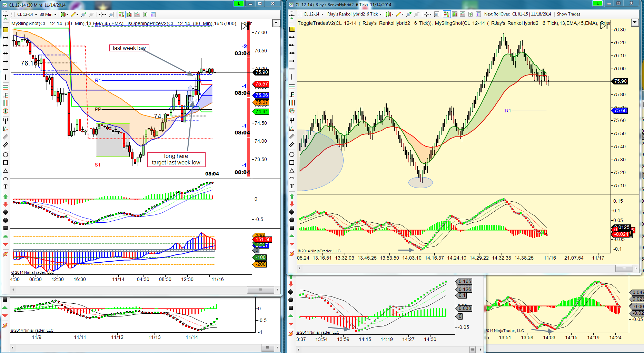644x353 pixels.
Task: Expand indicator label dropdown arrow on right chart
Action: (x=635, y=23)
